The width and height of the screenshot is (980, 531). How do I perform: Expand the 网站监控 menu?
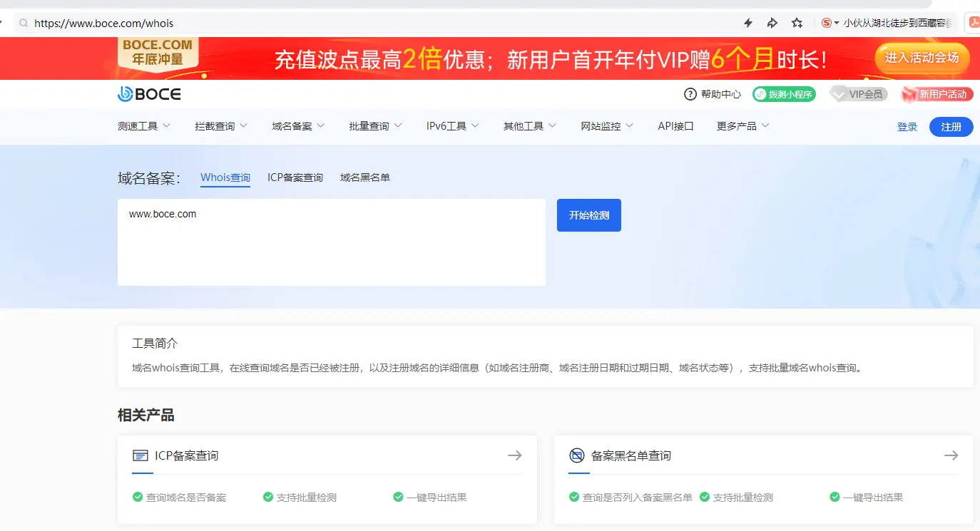(x=607, y=126)
